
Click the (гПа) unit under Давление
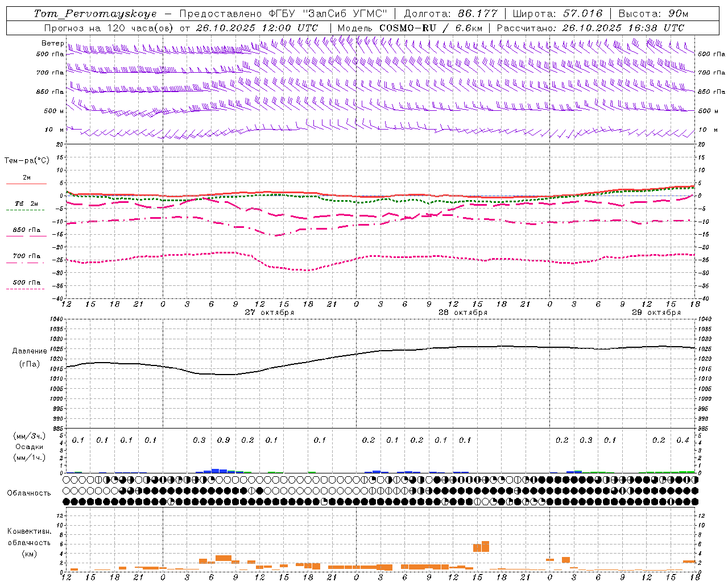tap(30, 364)
